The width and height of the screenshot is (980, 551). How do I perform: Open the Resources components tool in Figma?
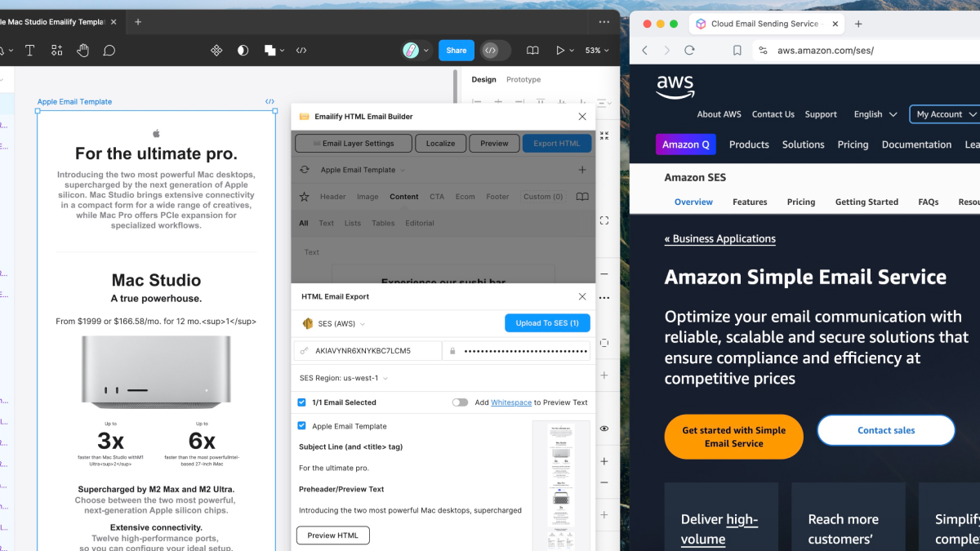tap(56, 51)
